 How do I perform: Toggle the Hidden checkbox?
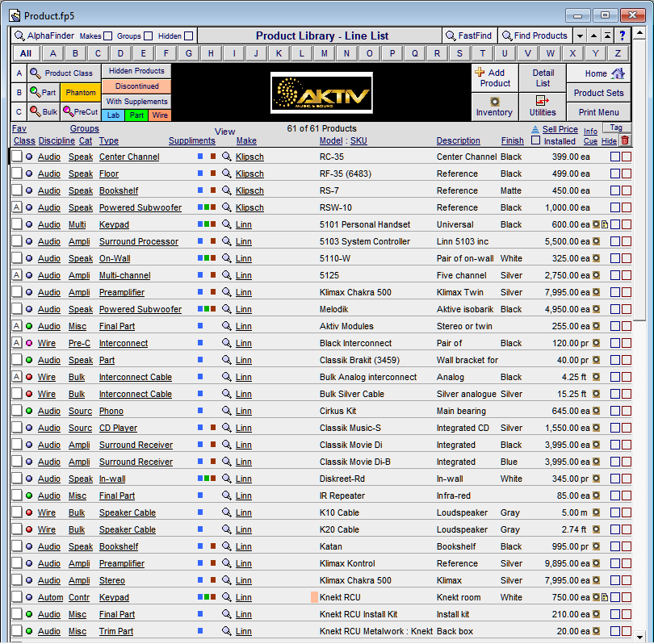click(x=188, y=36)
